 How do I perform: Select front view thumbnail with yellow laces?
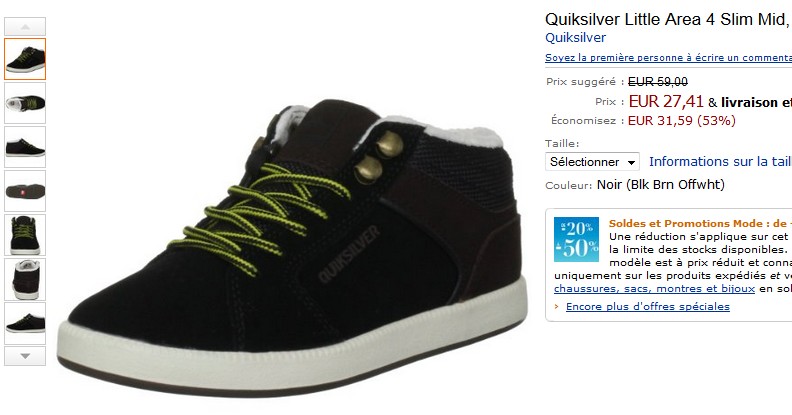[x=25, y=235]
